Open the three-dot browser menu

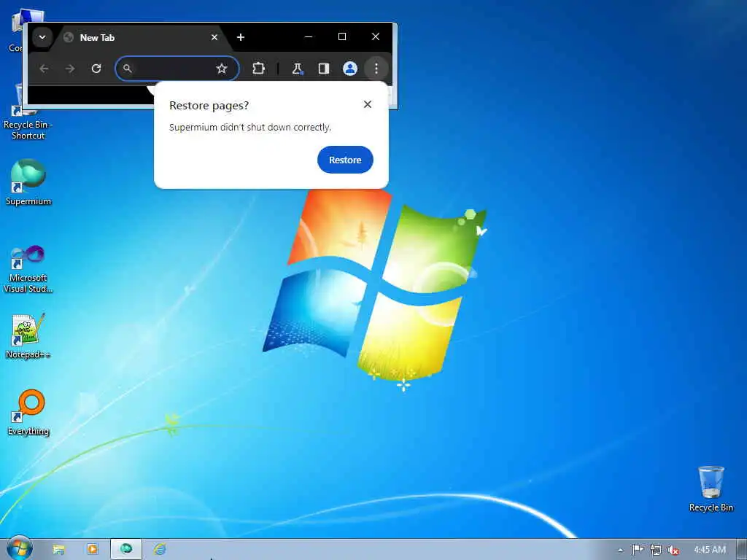click(x=376, y=69)
